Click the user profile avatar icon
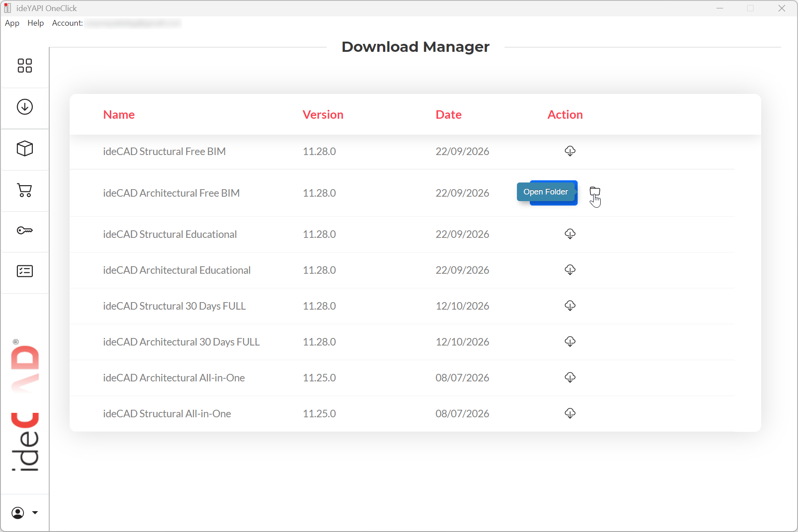The height and width of the screenshot is (532, 798). pos(18,513)
